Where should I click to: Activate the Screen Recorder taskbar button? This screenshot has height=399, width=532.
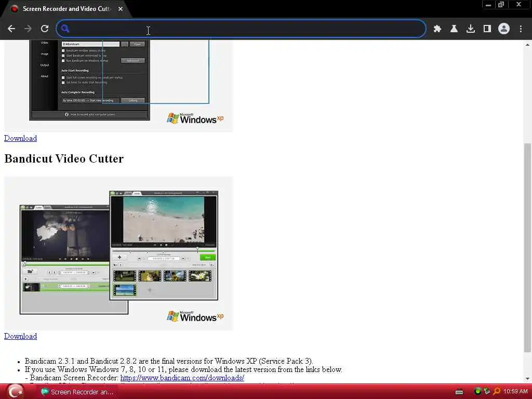coord(77,392)
